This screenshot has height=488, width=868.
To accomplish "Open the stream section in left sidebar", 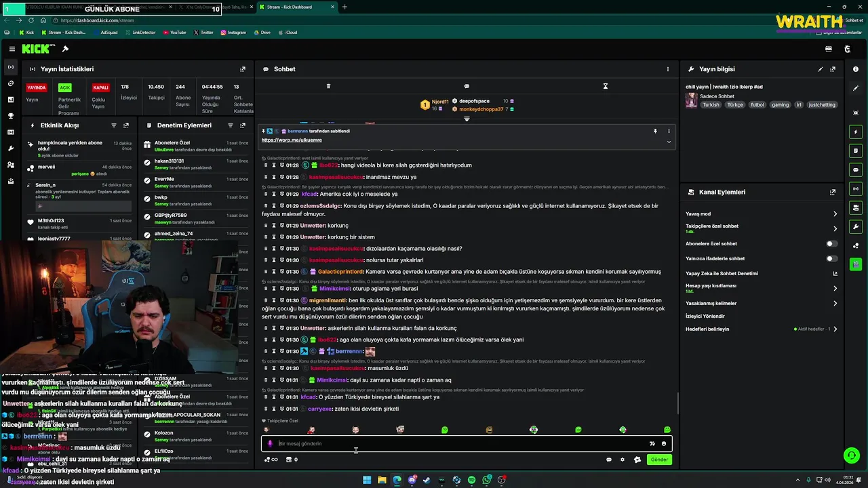I will pos(11,67).
